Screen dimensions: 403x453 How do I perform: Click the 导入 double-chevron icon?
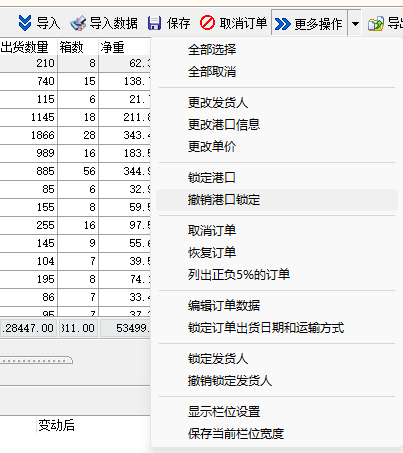coord(25,23)
